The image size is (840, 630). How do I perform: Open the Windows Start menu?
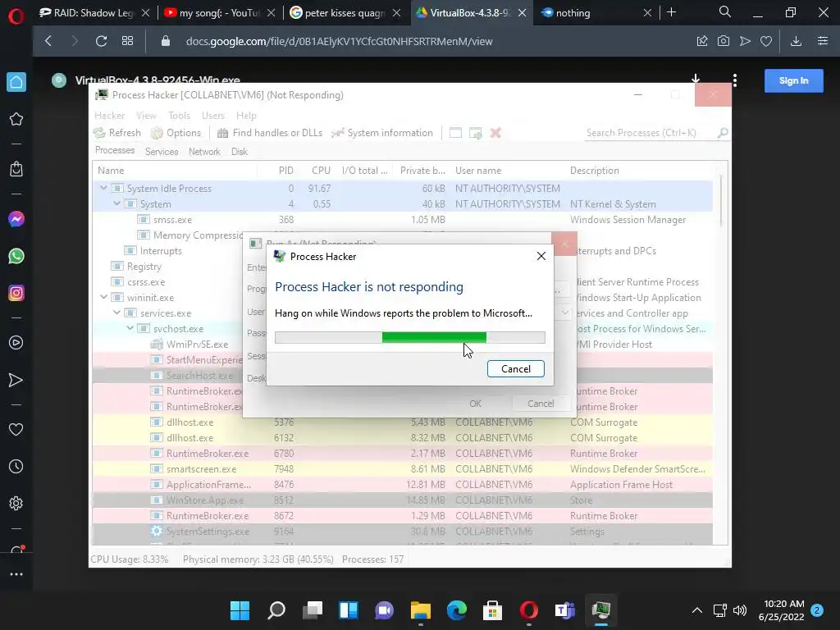coord(240,609)
